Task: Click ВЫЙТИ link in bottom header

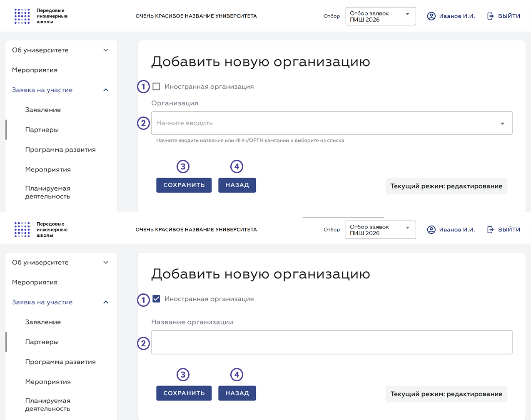Action: click(x=509, y=230)
